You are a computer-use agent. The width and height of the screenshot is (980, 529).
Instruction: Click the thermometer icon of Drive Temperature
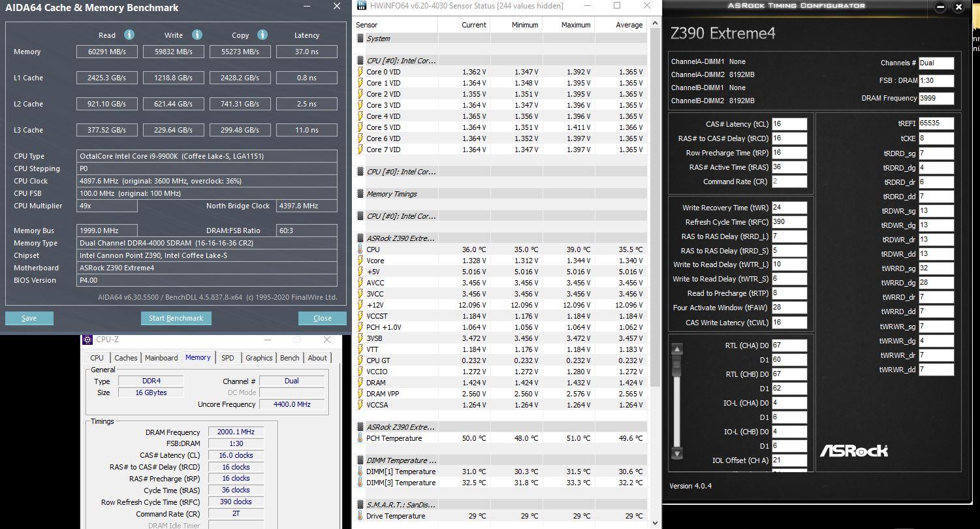pos(360,516)
